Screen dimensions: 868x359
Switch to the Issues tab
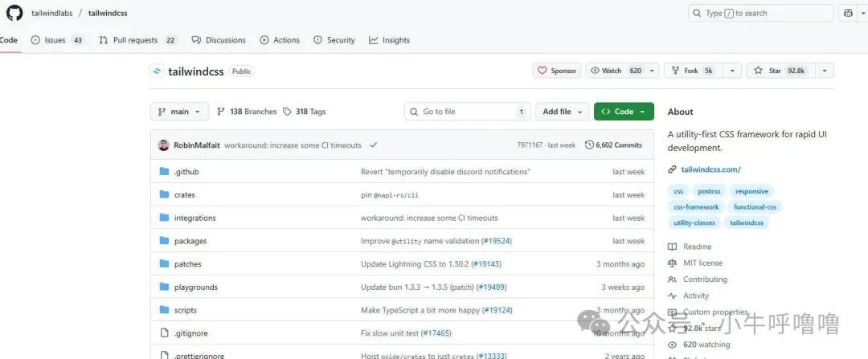point(58,40)
